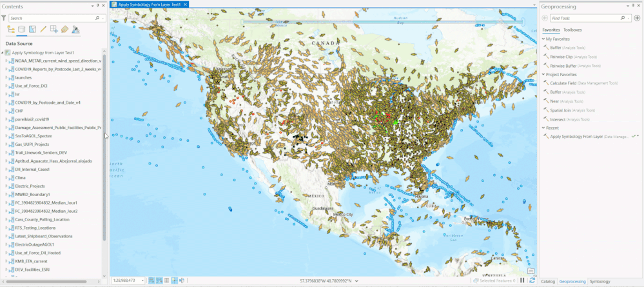This screenshot has width=644, height=287.
Task: Click layer icon of launches
Action: click(x=12, y=77)
